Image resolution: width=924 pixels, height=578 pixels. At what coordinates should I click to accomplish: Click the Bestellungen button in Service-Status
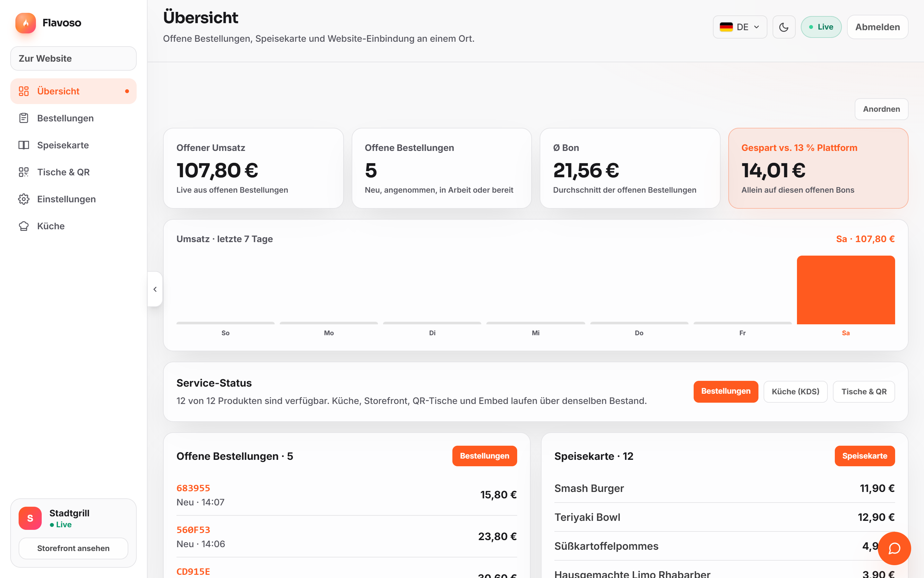[725, 391]
